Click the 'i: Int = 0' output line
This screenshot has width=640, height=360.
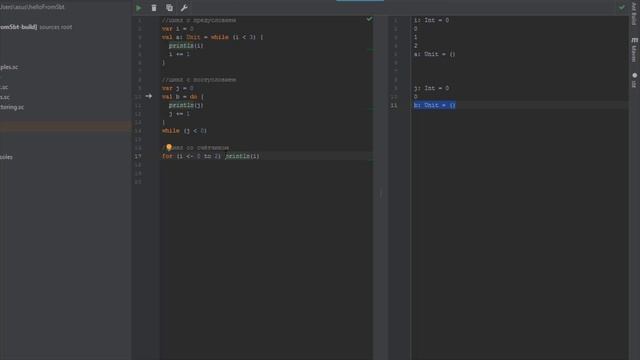point(431,20)
